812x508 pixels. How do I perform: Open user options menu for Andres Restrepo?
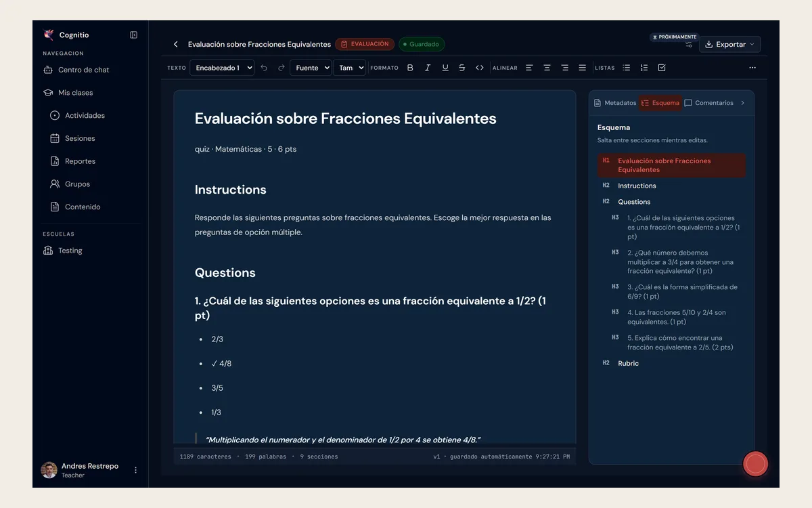click(135, 470)
